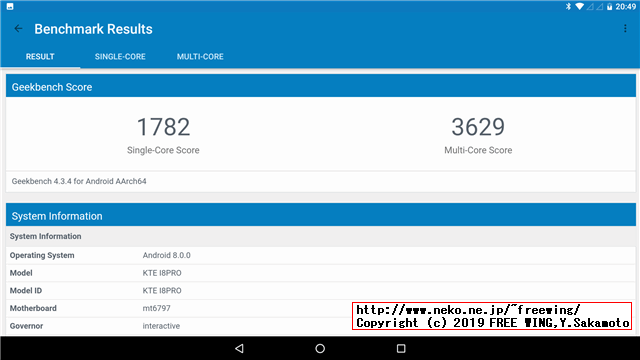Tap the Benchmark Results title
The image size is (640, 360).
93,29
